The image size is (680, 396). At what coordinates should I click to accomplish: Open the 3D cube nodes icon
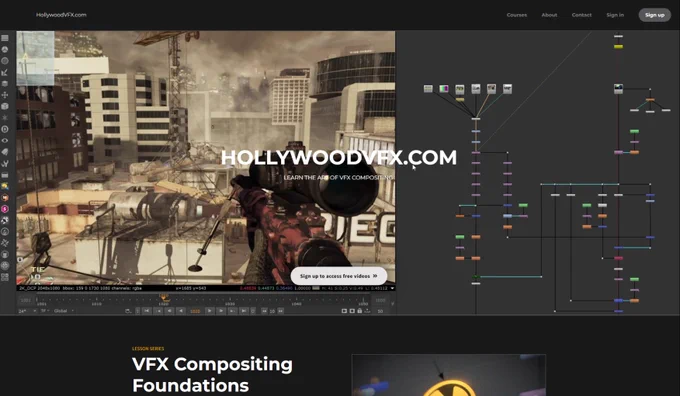(x=5, y=106)
